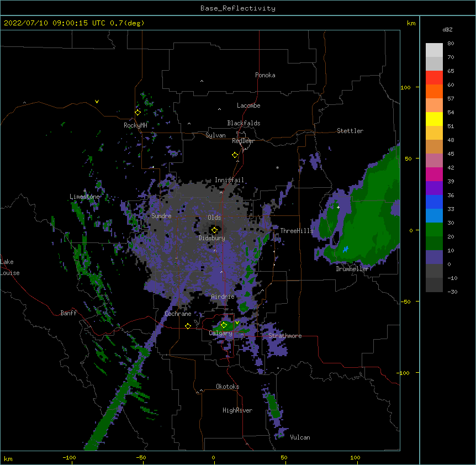This screenshot has height=465, width=476.
Task: Click the Cochrane city label
Action: [x=178, y=314]
